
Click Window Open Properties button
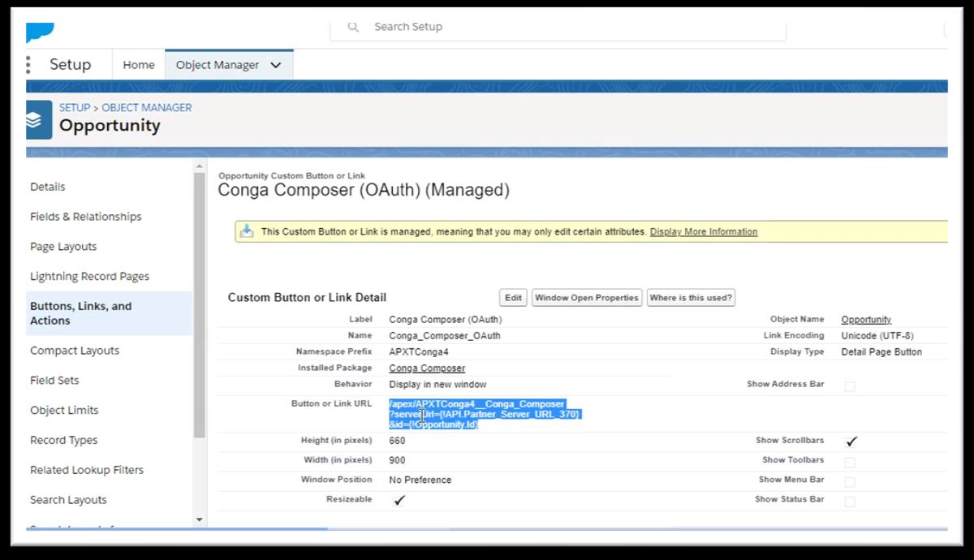point(587,298)
